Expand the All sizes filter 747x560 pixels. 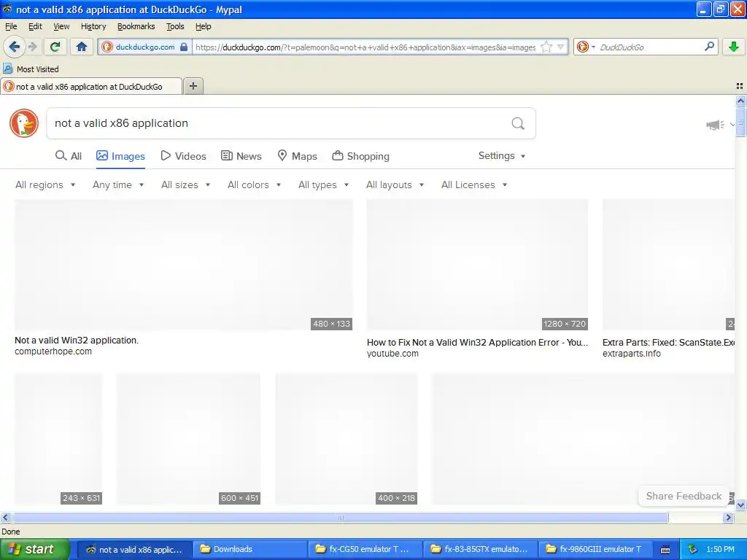coord(185,184)
